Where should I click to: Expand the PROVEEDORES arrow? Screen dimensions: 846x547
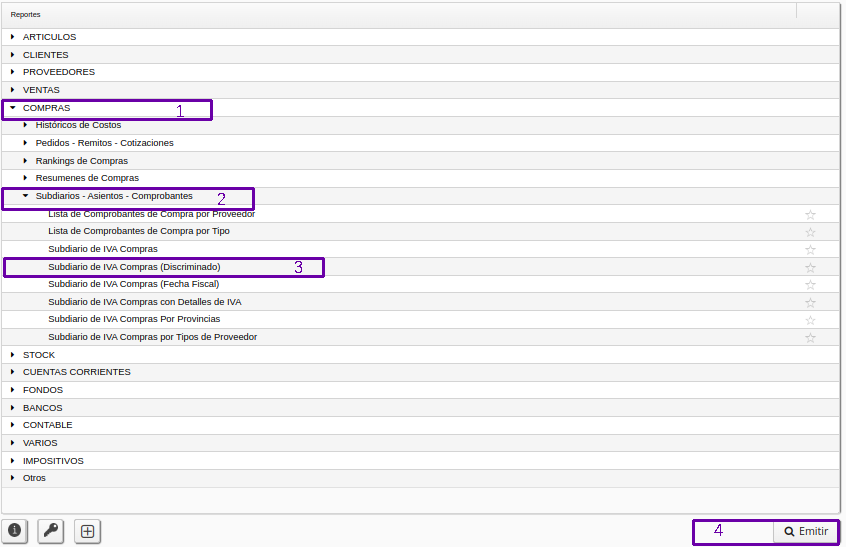click(x=12, y=72)
